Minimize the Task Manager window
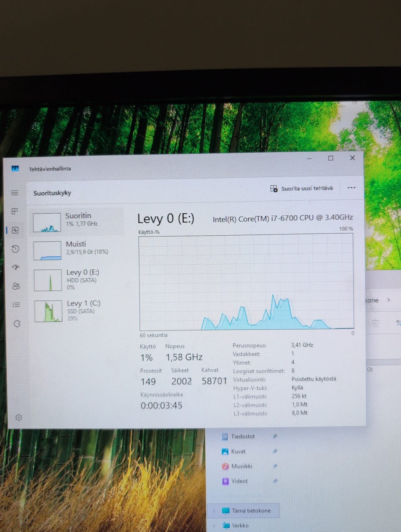Viewport: 401px width, 532px height. coord(310,159)
